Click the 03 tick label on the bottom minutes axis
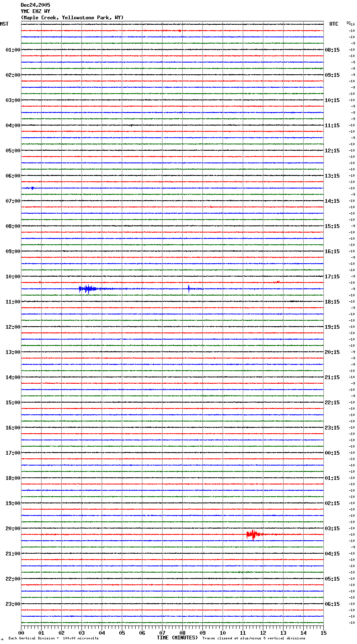Image resolution: width=357 pixels, height=644 pixels. (81, 633)
